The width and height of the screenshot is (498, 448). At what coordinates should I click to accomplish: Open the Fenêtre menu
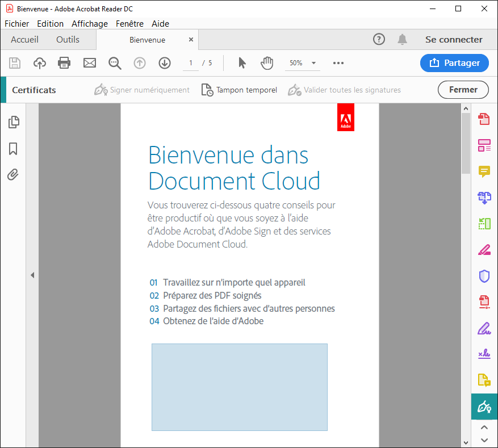click(129, 24)
